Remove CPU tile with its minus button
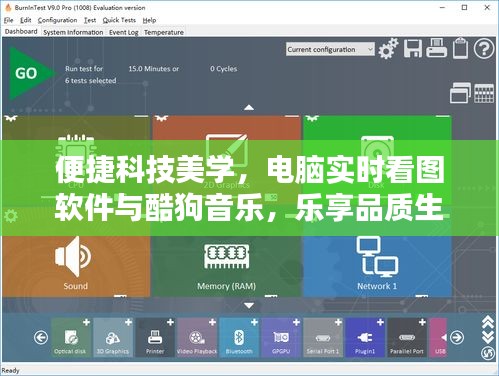 coord(141,117)
